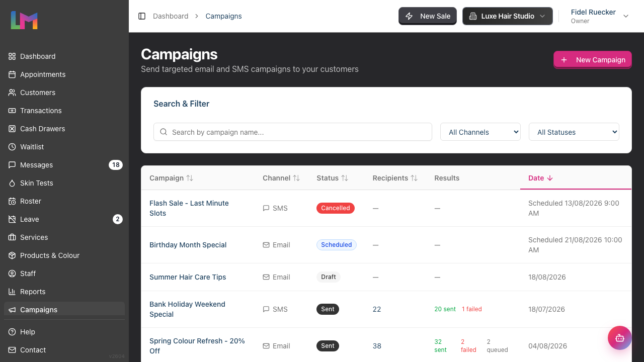Click the New Campaign button
This screenshot has height=362, width=644.
pyautogui.click(x=593, y=60)
